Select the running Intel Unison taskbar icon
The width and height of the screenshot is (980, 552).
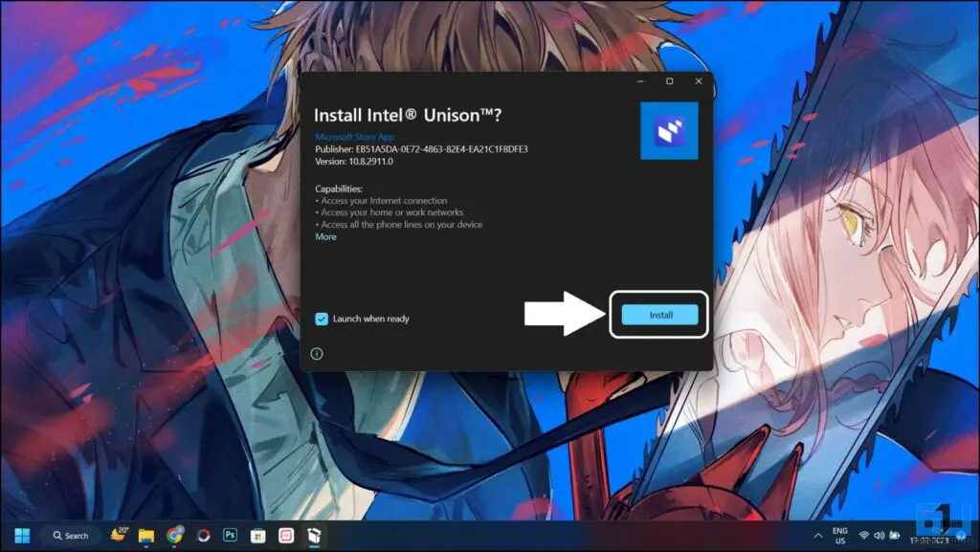[312, 536]
